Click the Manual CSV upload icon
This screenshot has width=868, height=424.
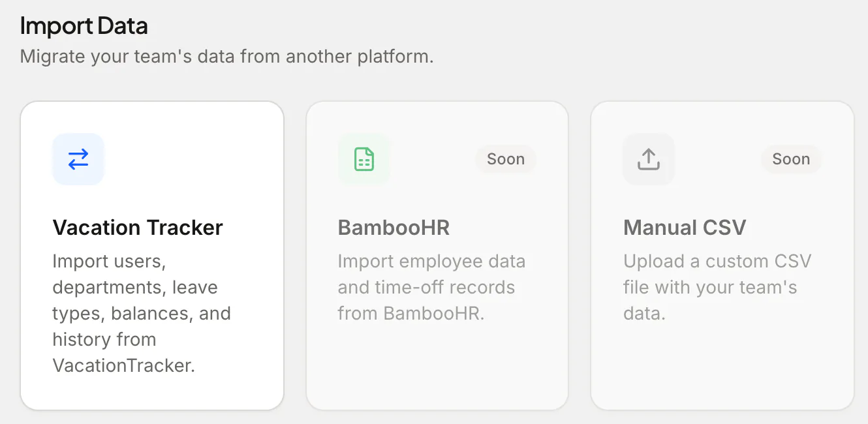coord(649,159)
